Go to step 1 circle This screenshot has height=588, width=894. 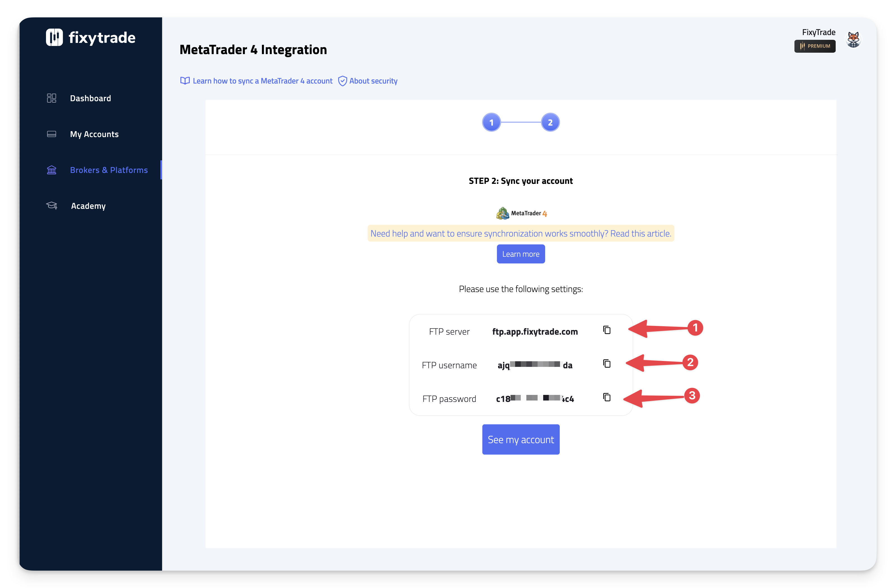click(491, 122)
